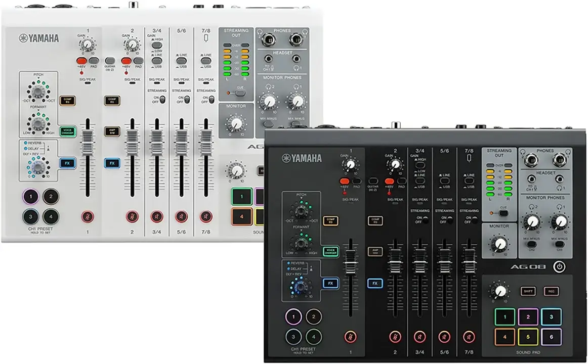The image size is (588, 364).
Task: Toggle channel 5/6 LINE/USB selector on white mixer
Action: click(x=182, y=61)
